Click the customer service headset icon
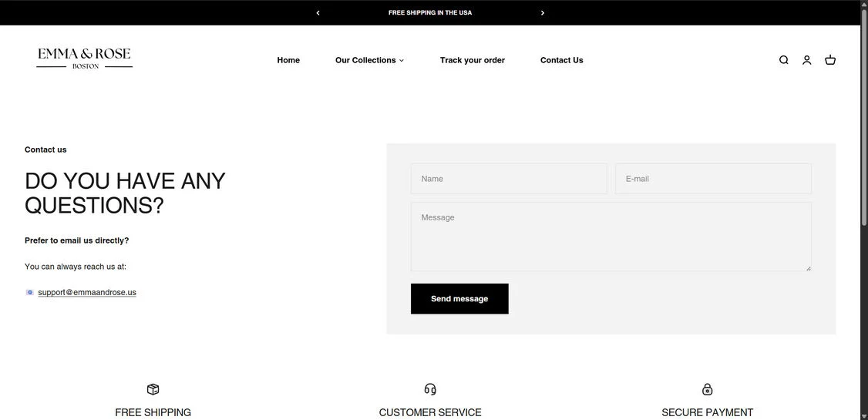 (430, 389)
